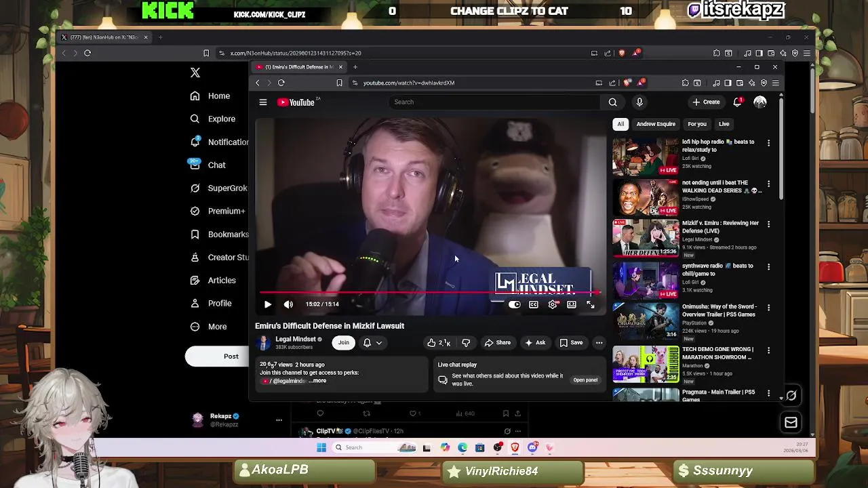Viewport: 868px width, 488px height.
Task: Like the video with thumbs up
Action: tap(438, 343)
